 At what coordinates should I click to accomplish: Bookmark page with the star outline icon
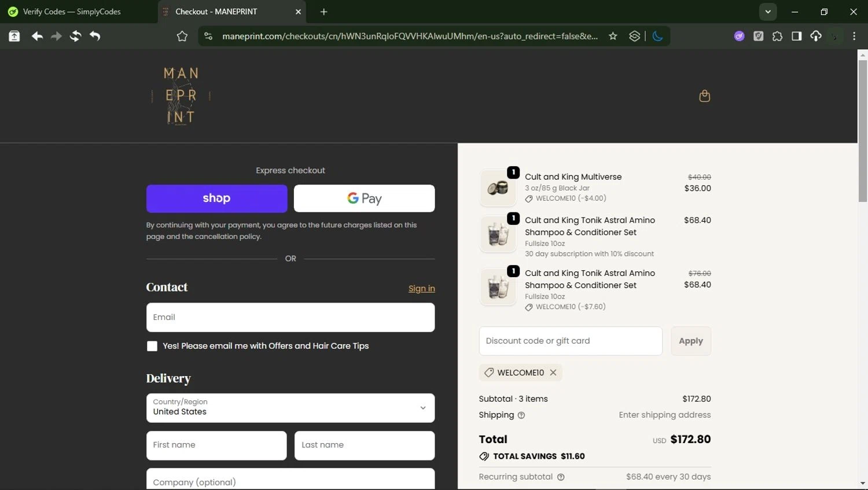click(x=182, y=36)
